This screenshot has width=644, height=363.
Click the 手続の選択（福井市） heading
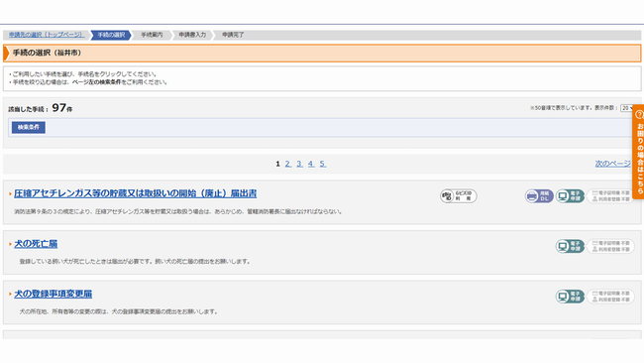pyautogui.click(x=47, y=53)
